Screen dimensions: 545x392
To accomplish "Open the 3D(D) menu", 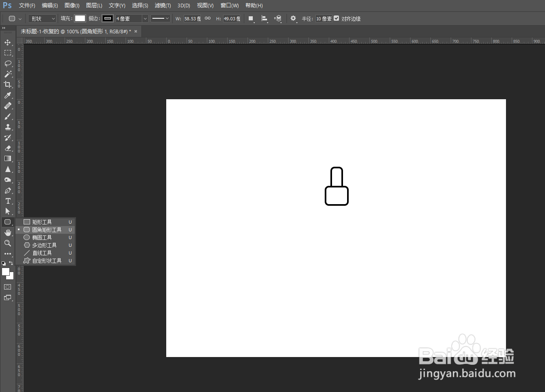I will [184, 5].
